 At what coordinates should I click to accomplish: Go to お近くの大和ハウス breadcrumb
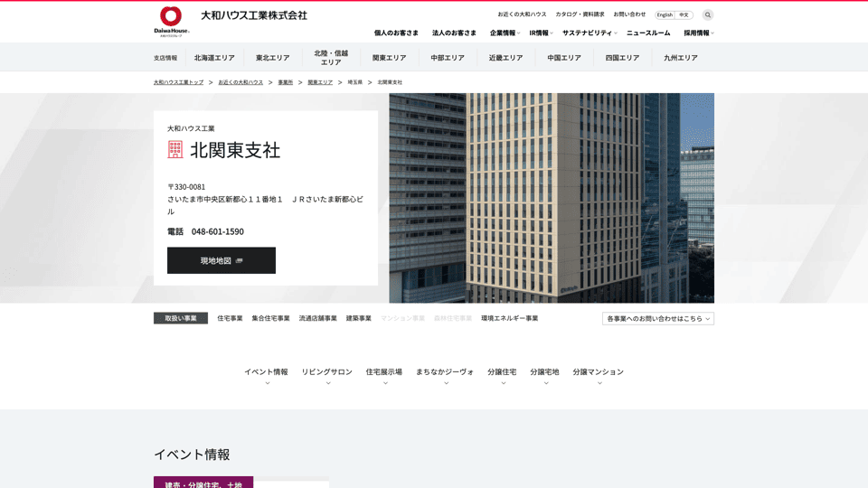click(x=241, y=82)
